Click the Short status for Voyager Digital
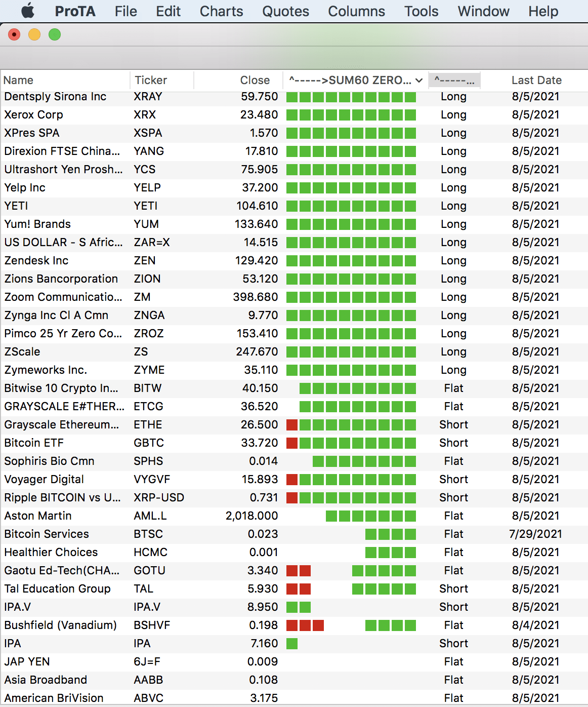The height and width of the screenshot is (707, 588). (x=453, y=479)
